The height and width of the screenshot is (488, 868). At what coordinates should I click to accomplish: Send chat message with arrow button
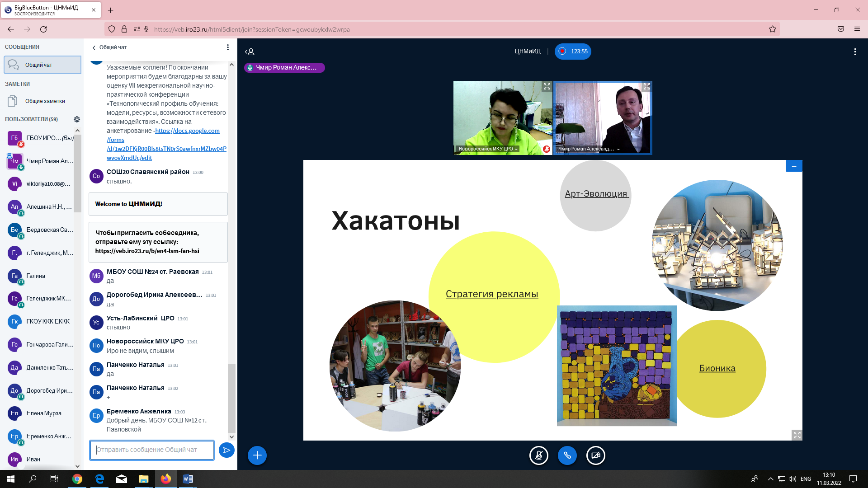click(x=226, y=450)
